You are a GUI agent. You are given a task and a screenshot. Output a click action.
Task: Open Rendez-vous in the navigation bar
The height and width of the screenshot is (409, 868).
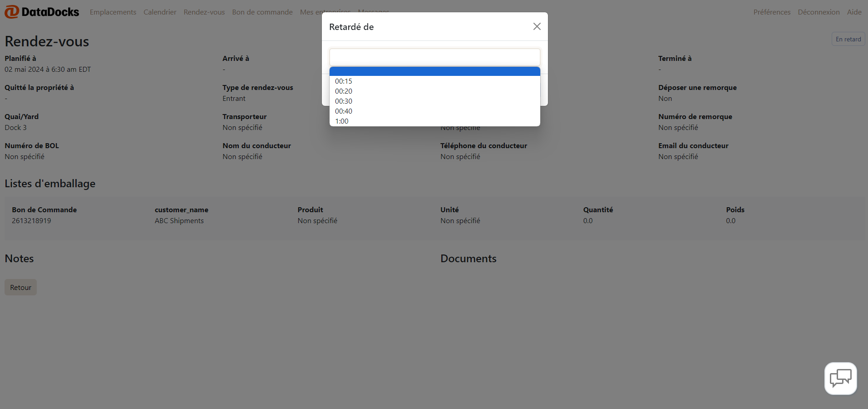(204, 12)
